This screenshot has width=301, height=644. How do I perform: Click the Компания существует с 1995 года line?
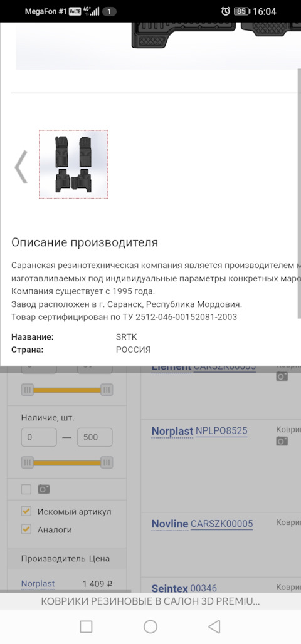tap(83, 291)
